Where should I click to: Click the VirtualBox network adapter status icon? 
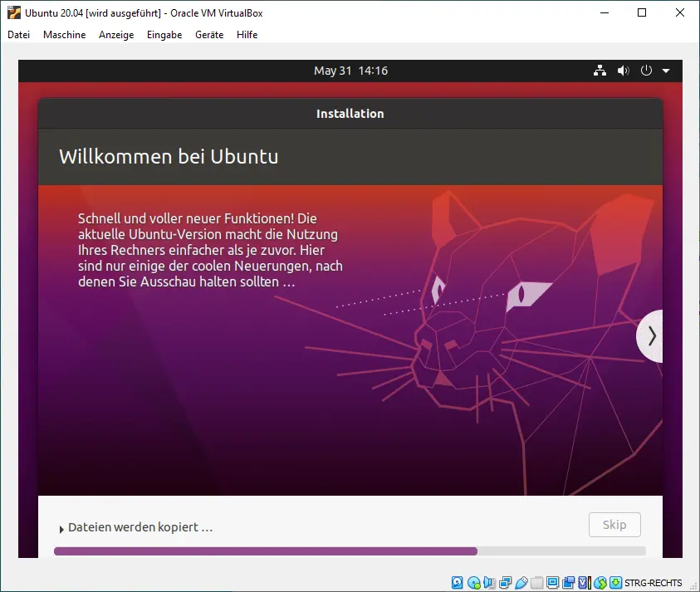505,582
